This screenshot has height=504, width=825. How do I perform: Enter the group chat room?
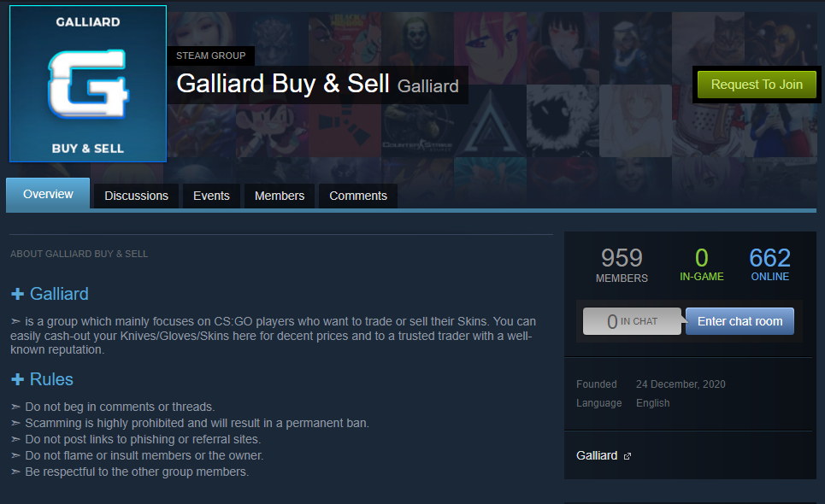tap(740, 321)
